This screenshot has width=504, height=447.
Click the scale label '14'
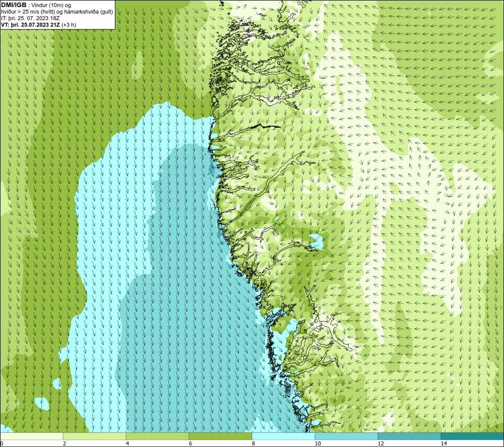point(444,443)
